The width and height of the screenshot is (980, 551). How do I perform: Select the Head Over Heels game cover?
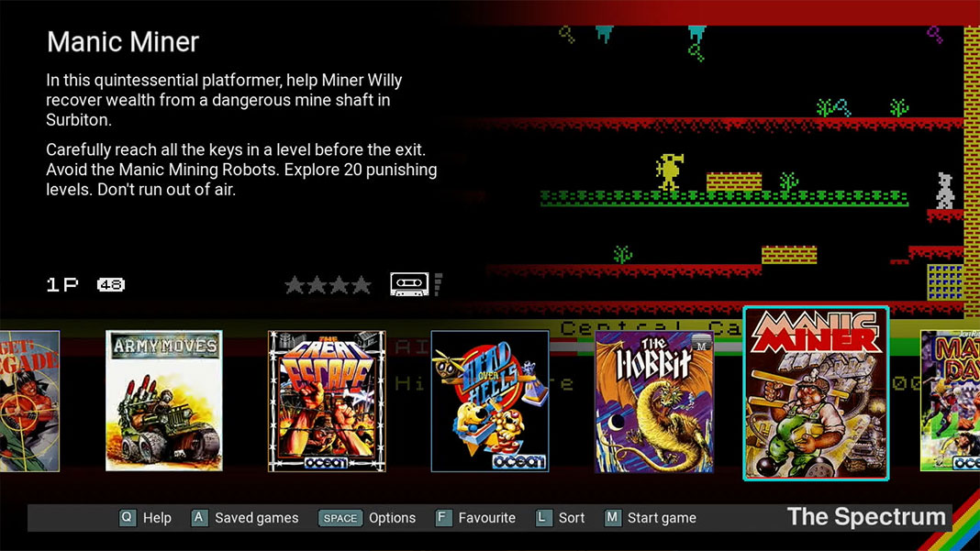490,401
